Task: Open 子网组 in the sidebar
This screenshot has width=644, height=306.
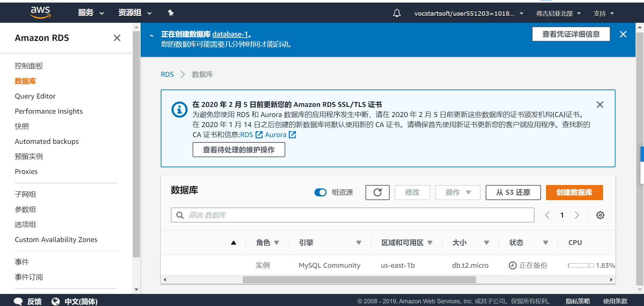Action: 25,194
